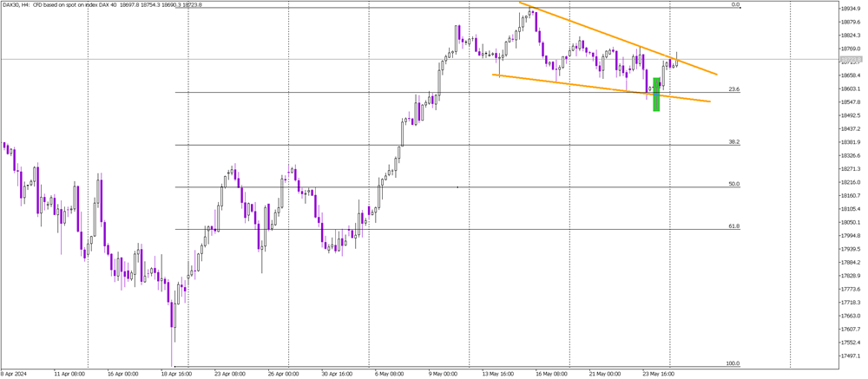Click the 9 May 00:00 time label
868x379 pixels.
pyautogui.click(x=443, y=373)
